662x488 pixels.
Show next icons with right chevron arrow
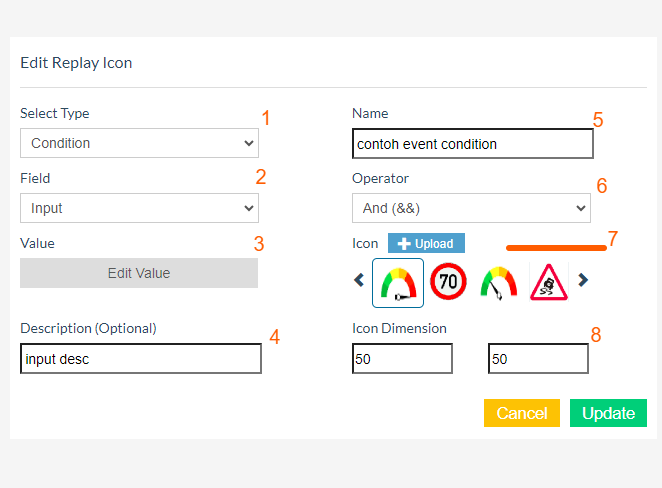pyautogui.click(x=583, y=281)
